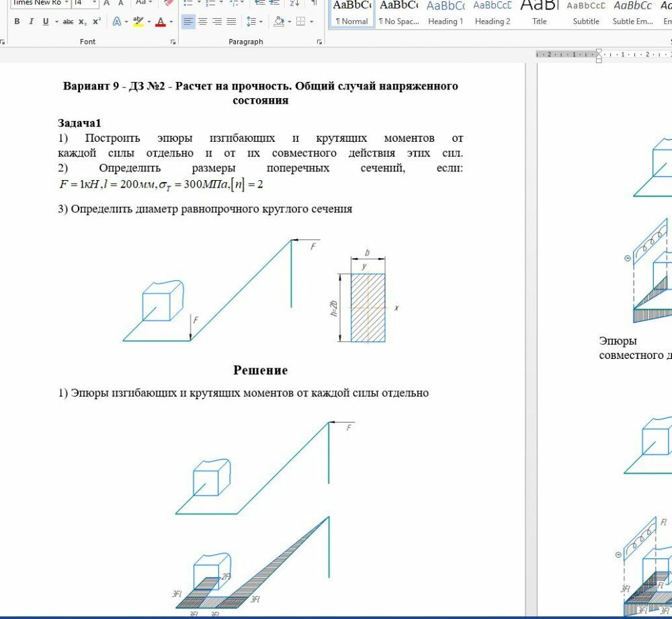Align paragraph text to the right
The width and height of the screenshot is (672, 619).
[217, 22]
